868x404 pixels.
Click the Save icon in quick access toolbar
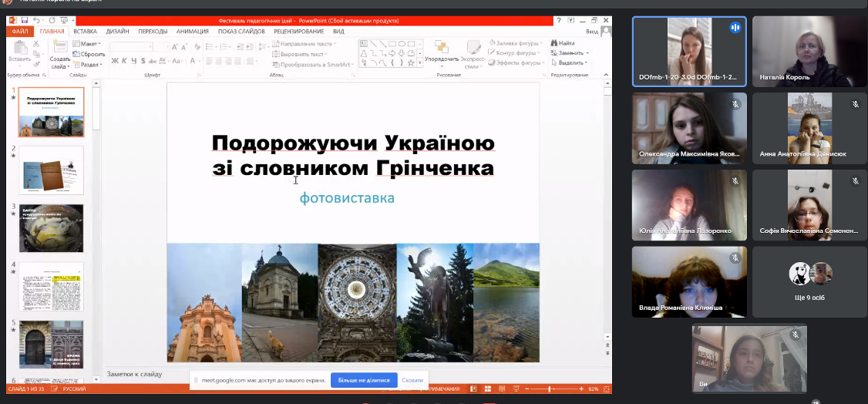(25, 21)
